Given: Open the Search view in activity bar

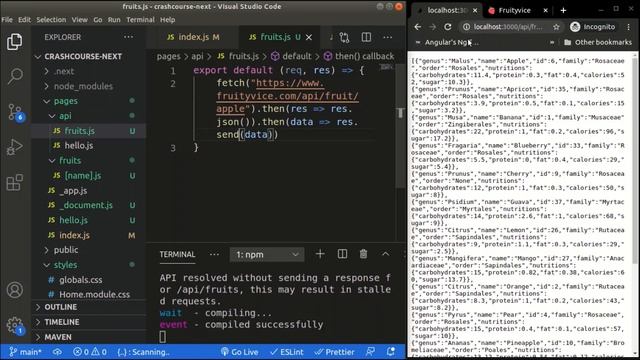Looking at the screenshot, I should (15, 76).
